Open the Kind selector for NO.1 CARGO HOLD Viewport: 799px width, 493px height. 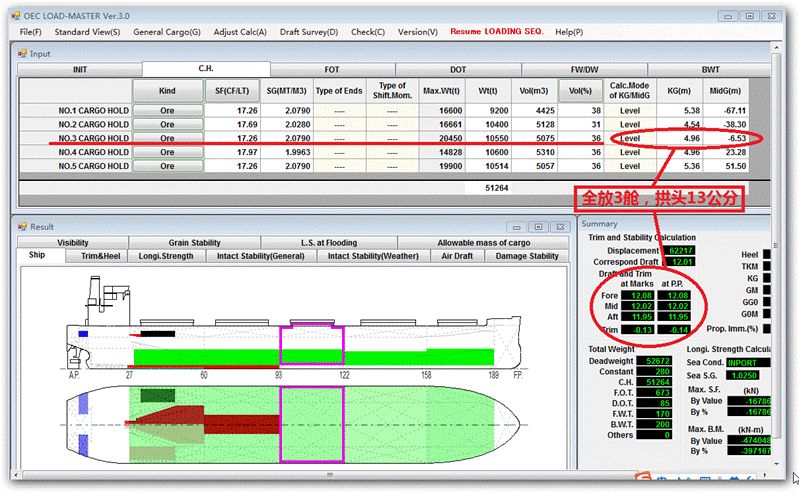click(168, 111)
